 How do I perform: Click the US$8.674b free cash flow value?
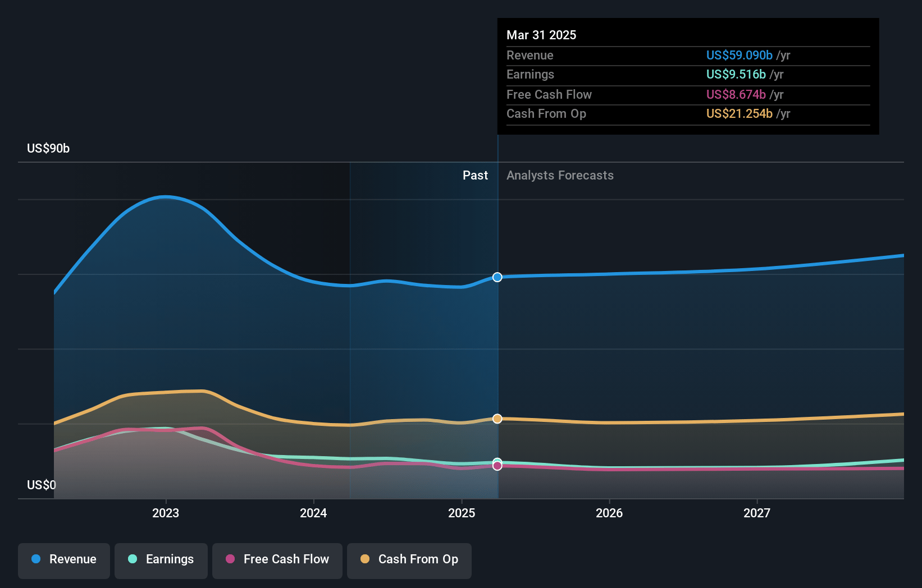[736, 94]
